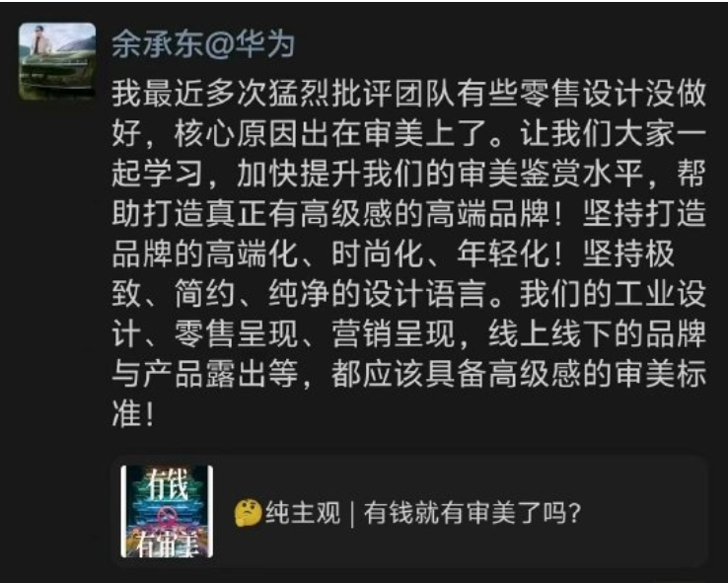Open the link titled 有钱就有审美了吗?
The width and height of the screenshot is (728, 583).
(473, 513)
